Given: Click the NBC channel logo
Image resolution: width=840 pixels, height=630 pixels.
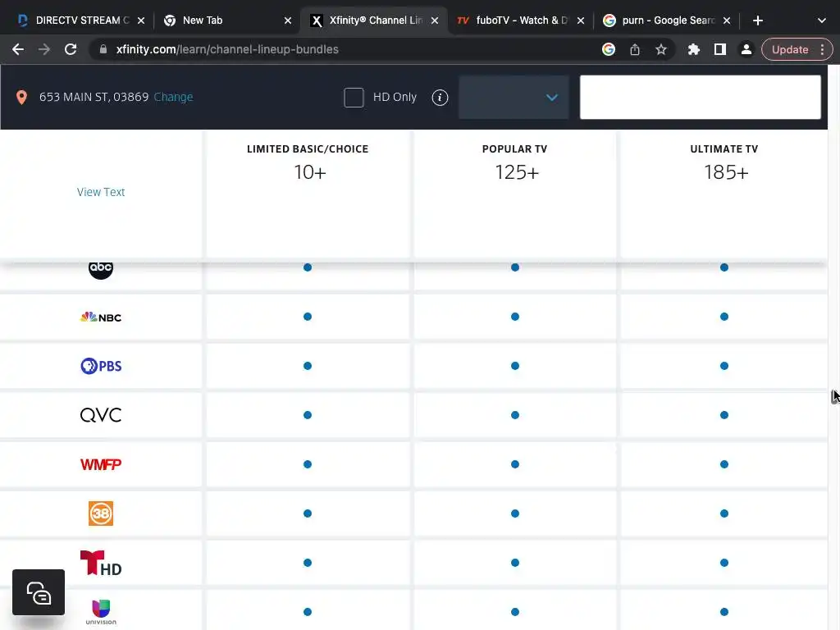Looking at the screenshot, I should tap(101, 317).
